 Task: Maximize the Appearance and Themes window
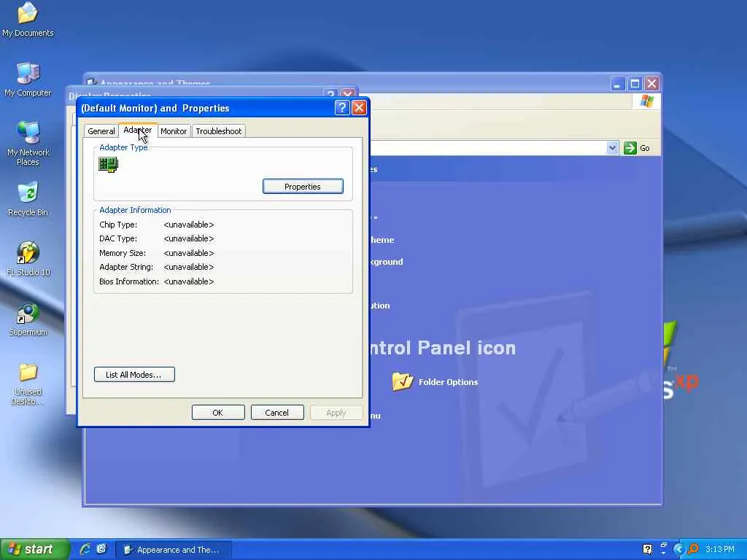pyautogui.click(x=635, y=85)
